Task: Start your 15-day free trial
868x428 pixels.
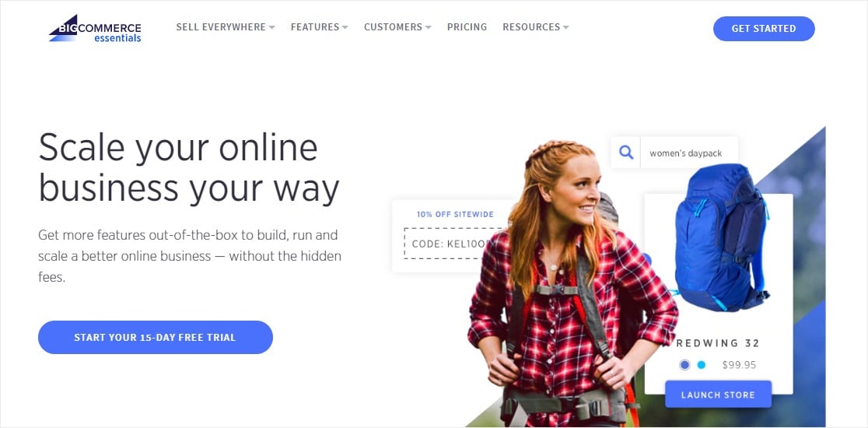Action: point(156,337)
